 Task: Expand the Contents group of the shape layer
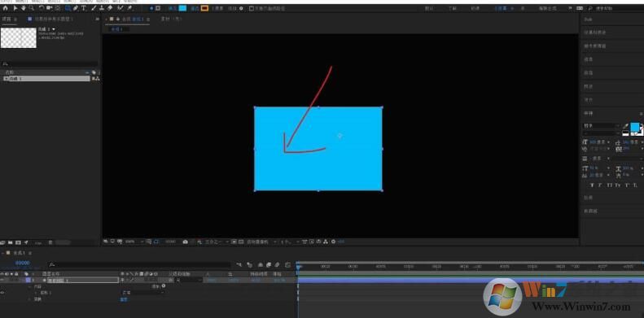29,286
